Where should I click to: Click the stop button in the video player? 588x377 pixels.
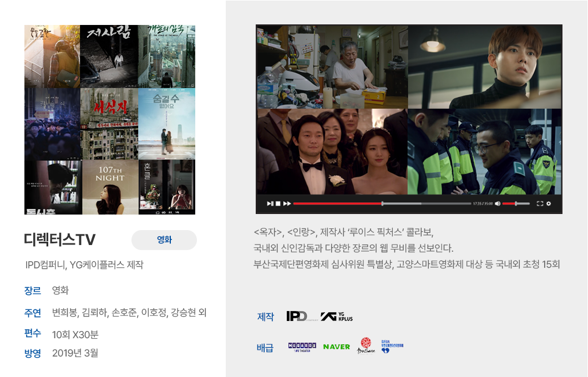pyautogui.click(x=278, y=203)
